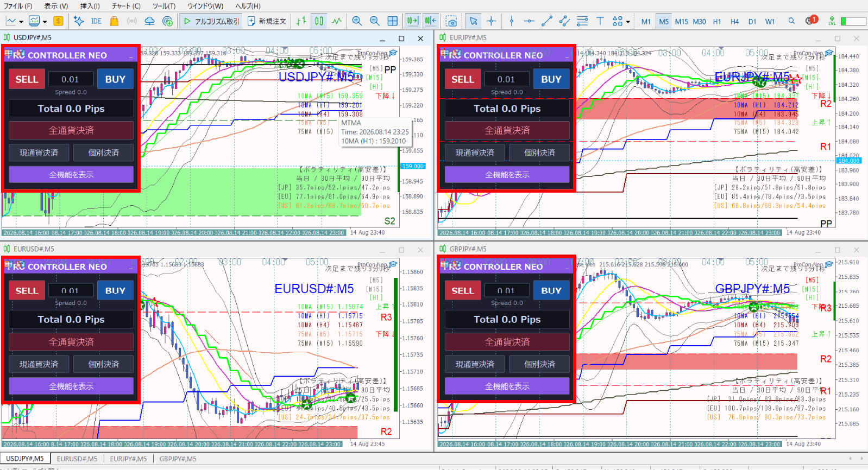Open the toolbar search magnifier
The width and height of the screenshot is (868, 470).
tap(791, 21)
